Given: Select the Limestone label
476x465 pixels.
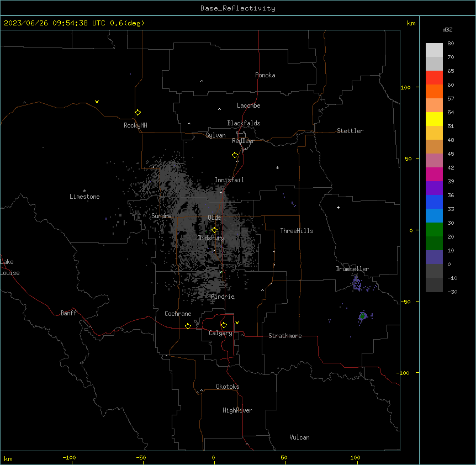Looking at the screenshot, I should (x=84, y=197).
